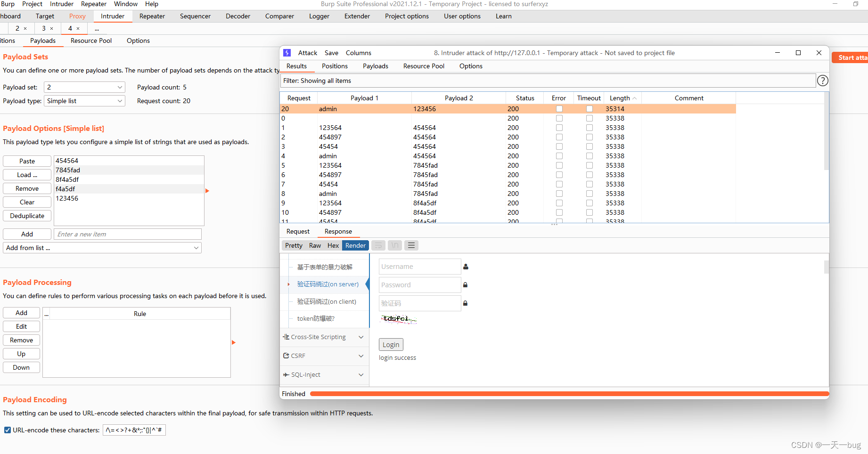Open the Add from list dropdown
This screenshot has width=868, height=454.
[x=102, y=248]
